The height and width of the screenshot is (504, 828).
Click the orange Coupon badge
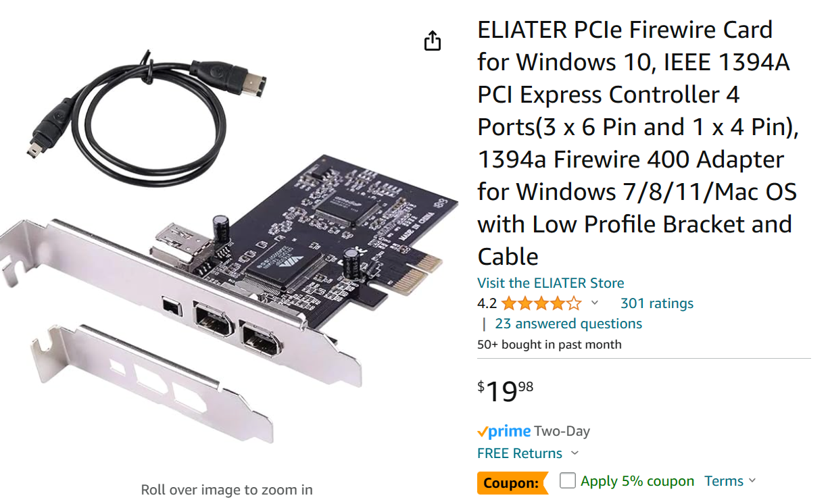coord(512,482)
